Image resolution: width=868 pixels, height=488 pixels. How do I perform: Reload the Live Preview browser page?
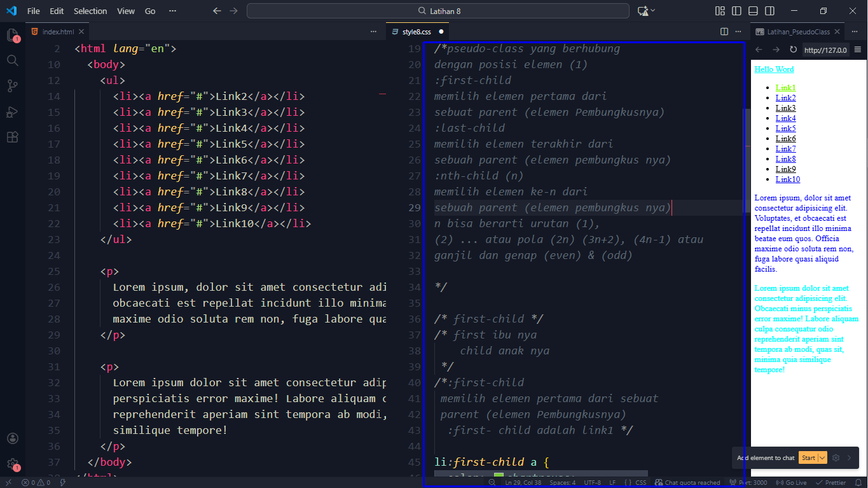793,50
